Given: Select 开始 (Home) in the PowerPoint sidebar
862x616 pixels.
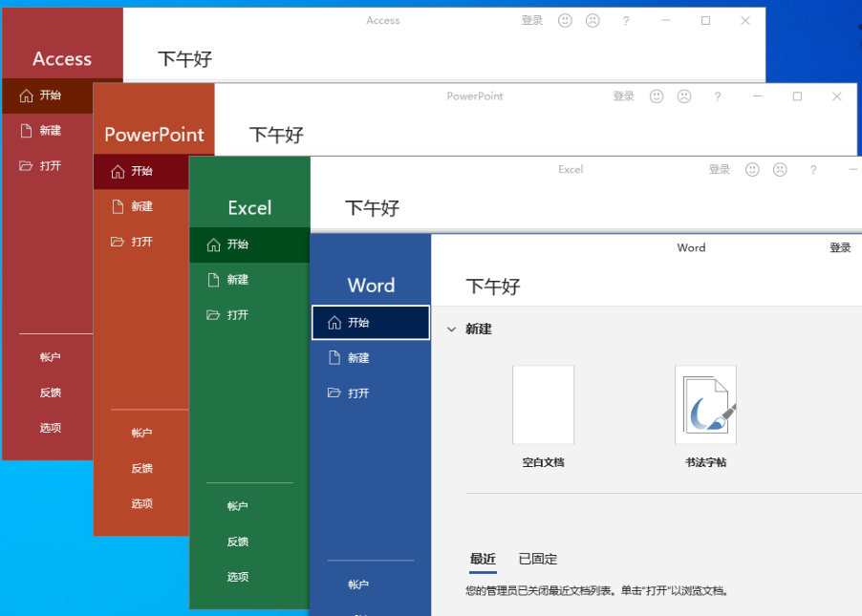Looking at the screenshot, I should 141,172.
